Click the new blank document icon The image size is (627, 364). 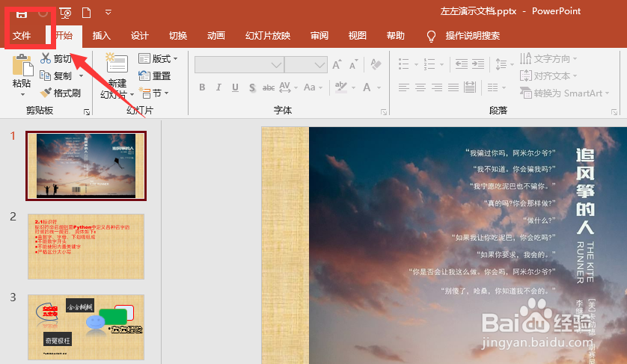tap(86, 13)
